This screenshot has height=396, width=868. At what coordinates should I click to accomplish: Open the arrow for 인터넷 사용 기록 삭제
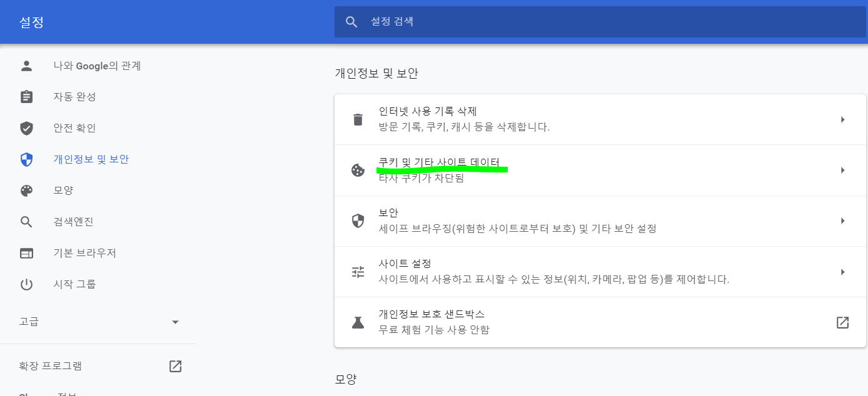842,119
